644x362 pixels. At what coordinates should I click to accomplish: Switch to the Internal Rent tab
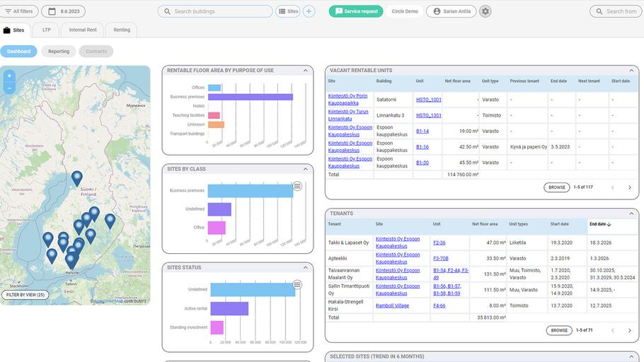coord(83,30)
